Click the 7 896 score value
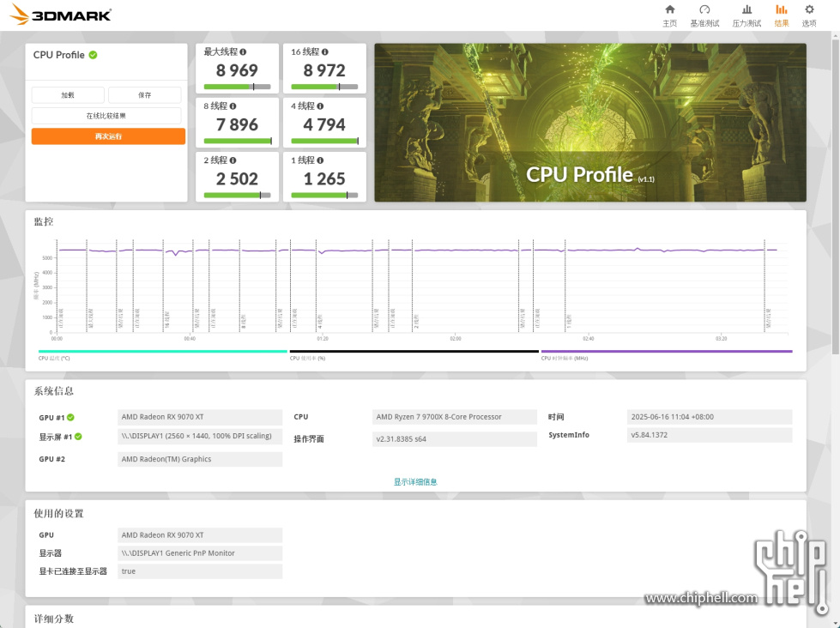 point(237,124)
